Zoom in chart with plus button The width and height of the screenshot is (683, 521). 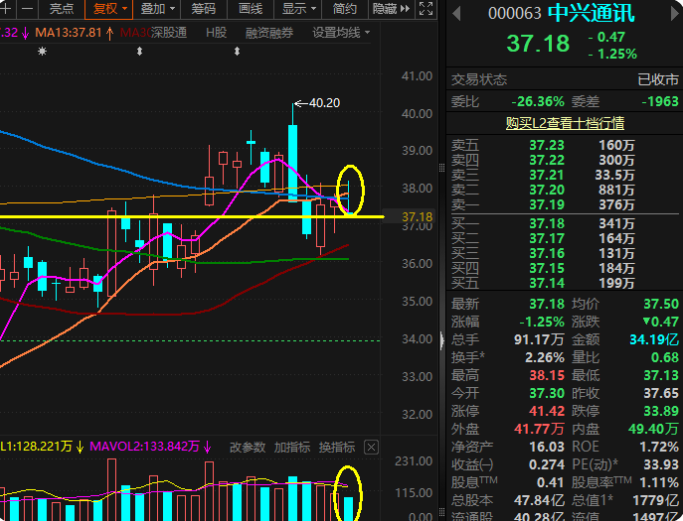pyautogui.click(x=7, y=9)
